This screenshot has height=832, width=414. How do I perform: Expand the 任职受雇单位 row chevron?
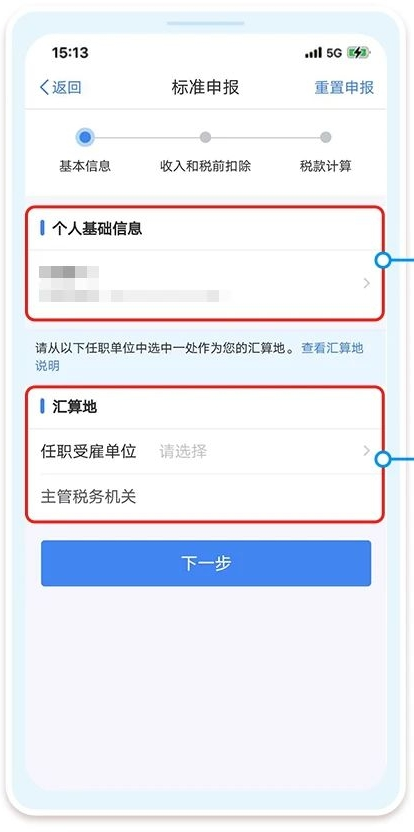pos(367,451)
